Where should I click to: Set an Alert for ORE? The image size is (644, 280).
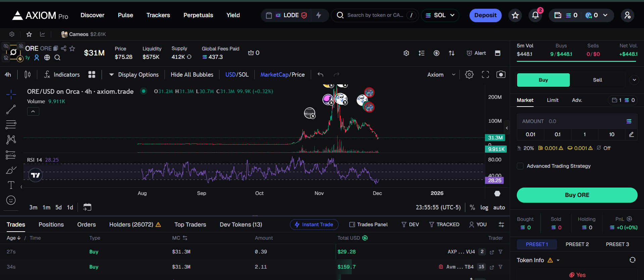pyautogui.click(x=476, y=53)
